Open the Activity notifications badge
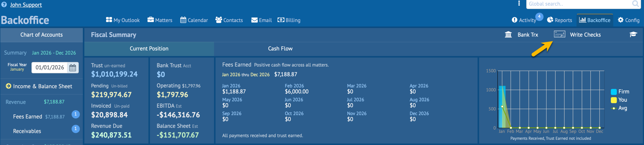The image size is (644, 145). tap(539, 17)
